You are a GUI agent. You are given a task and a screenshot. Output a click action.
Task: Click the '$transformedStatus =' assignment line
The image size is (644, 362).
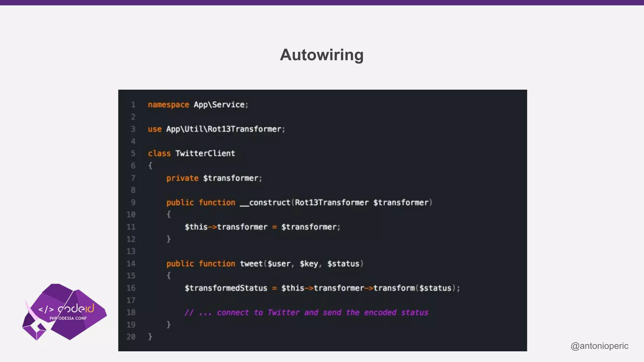(x=322, y=288)
